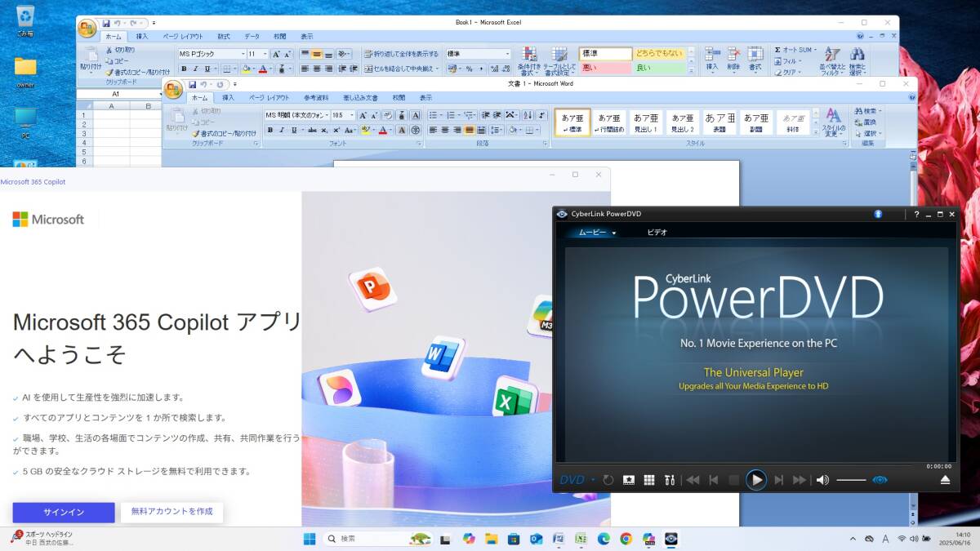Click PowerDVD repeat circular arrow icon

point(608,480)
